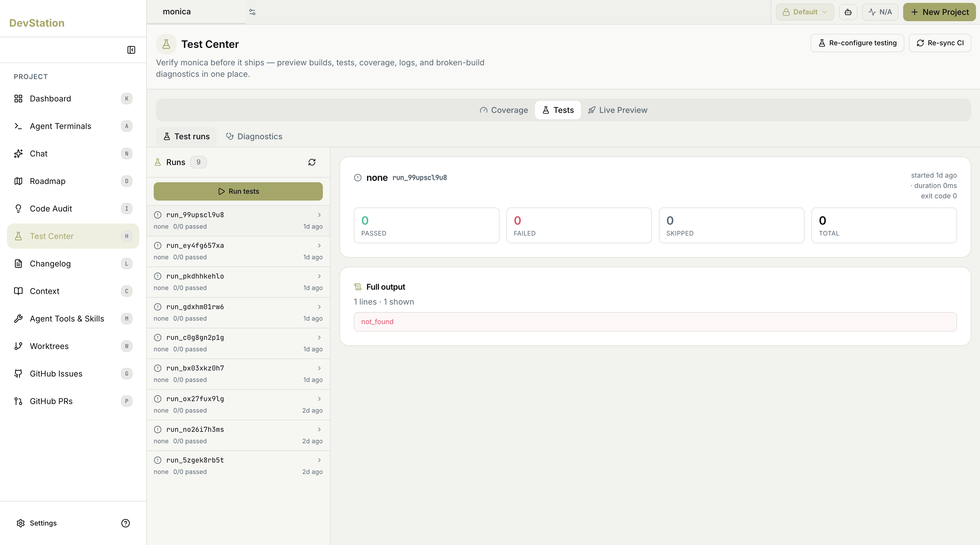Expand run_ey4fg657xa chevron
The height and width of the screenshot is (545, 980).
coord(319,246)
